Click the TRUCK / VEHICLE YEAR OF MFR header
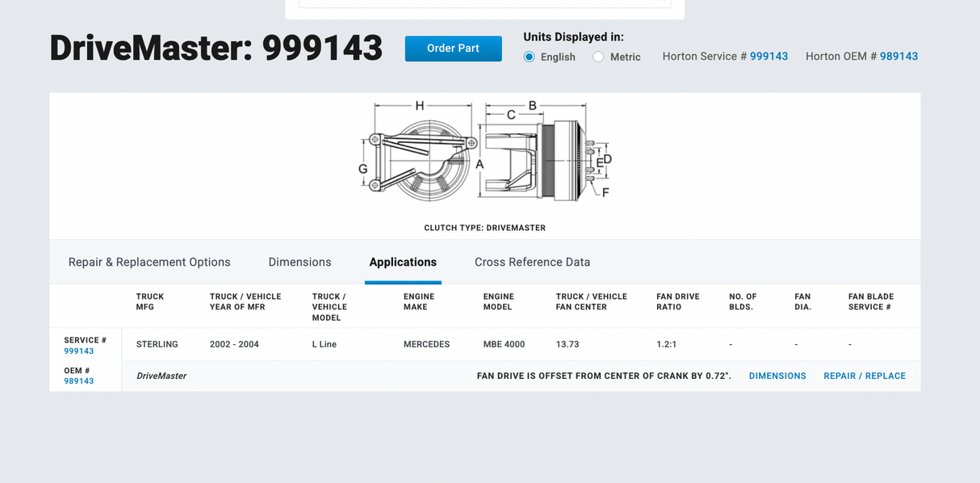The height and width of the screenshot is (483, 980). point(245,301)
